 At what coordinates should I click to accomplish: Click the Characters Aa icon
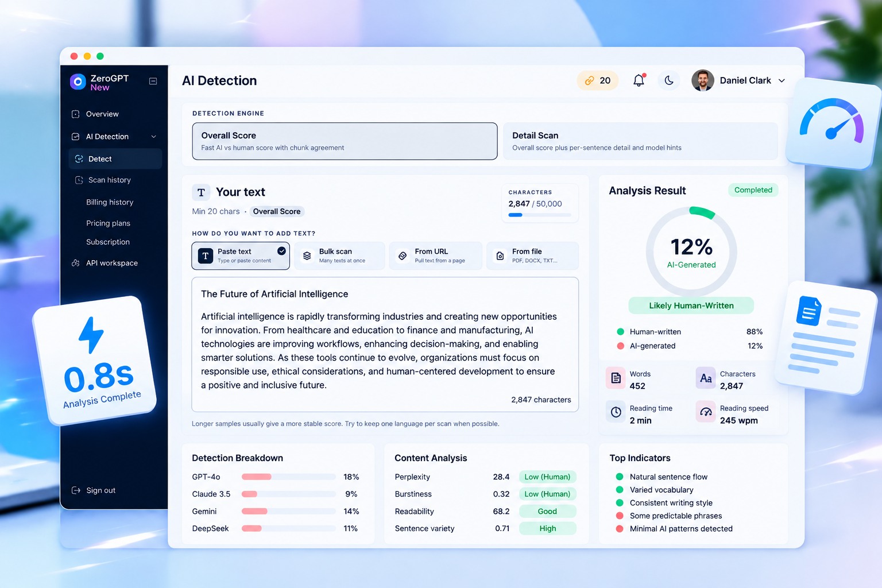[706, 378]
